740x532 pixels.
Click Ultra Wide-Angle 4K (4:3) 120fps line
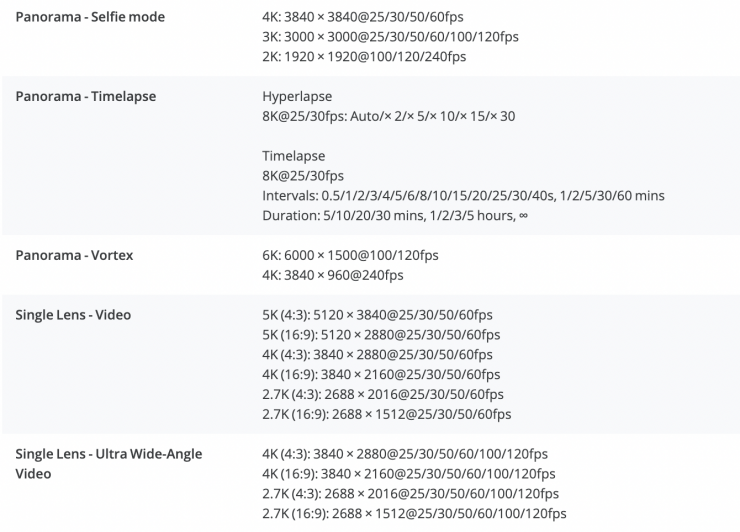404,454
